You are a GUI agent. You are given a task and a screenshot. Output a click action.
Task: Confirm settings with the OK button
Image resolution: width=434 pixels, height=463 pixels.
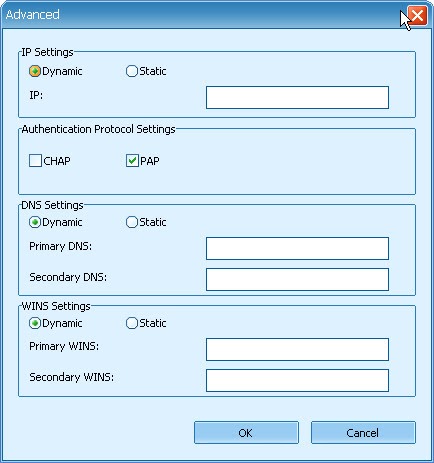(246, 433)
